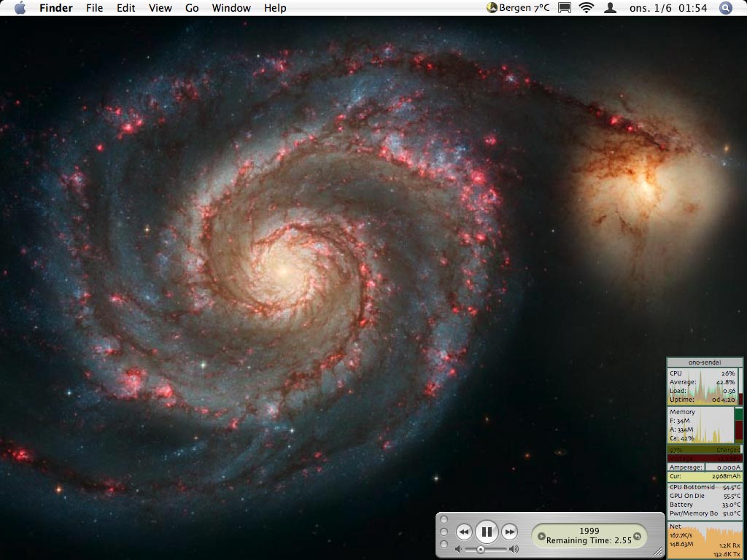This screenshot has height=560, width=747.
Task: Click the mini player resize grip
Action: [659, 551]
